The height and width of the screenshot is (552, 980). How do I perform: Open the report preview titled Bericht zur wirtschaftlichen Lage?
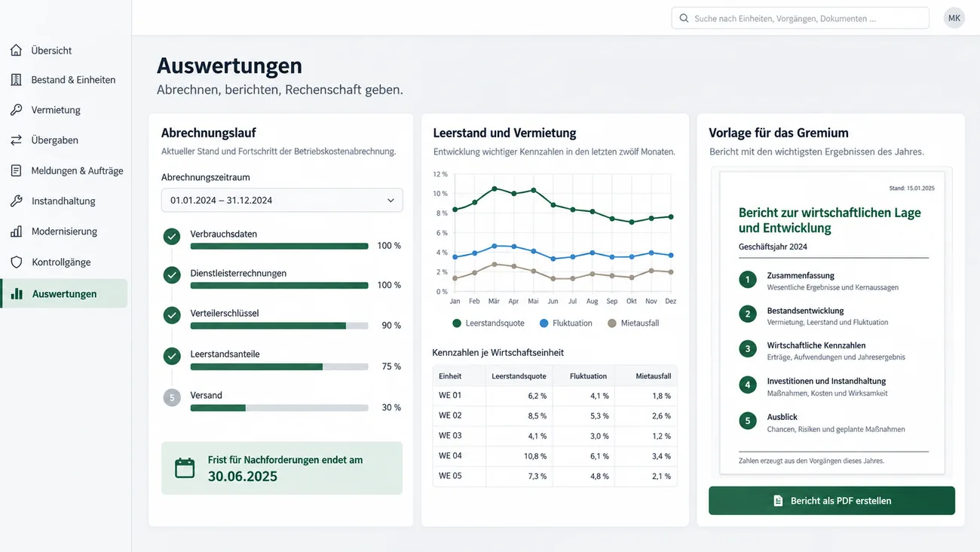(x=831, y=324)
